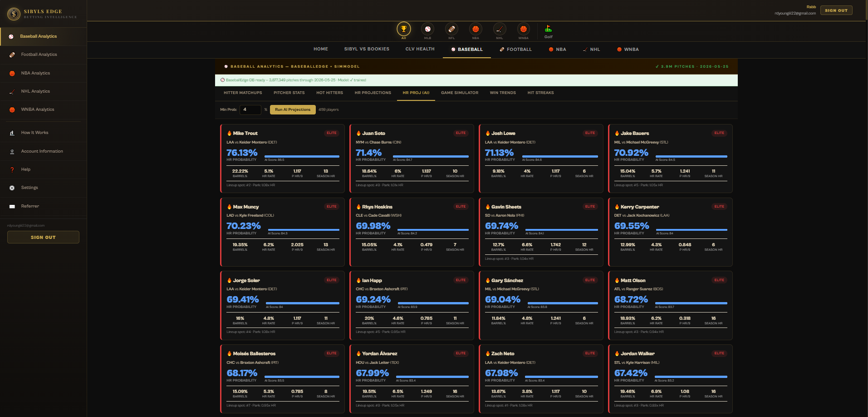Click the flame icon on Max Muncy card

pyautogui.click(x=229, y=207)
